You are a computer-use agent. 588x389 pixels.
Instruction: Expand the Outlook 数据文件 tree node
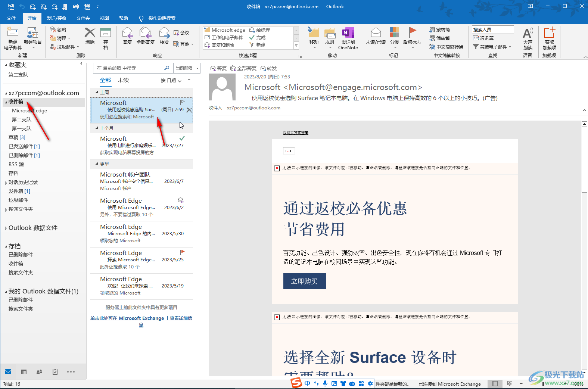point(6,228)
